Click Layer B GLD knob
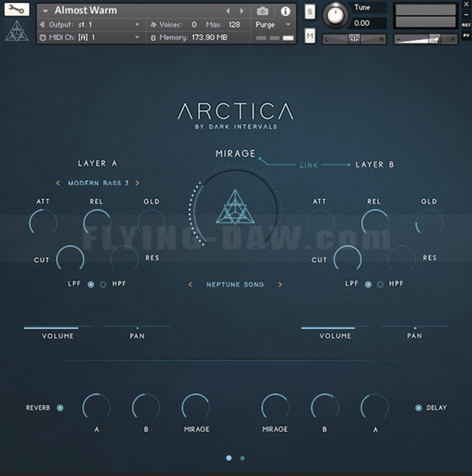This screenshot has width=472, height=476. tap(429, 223)
